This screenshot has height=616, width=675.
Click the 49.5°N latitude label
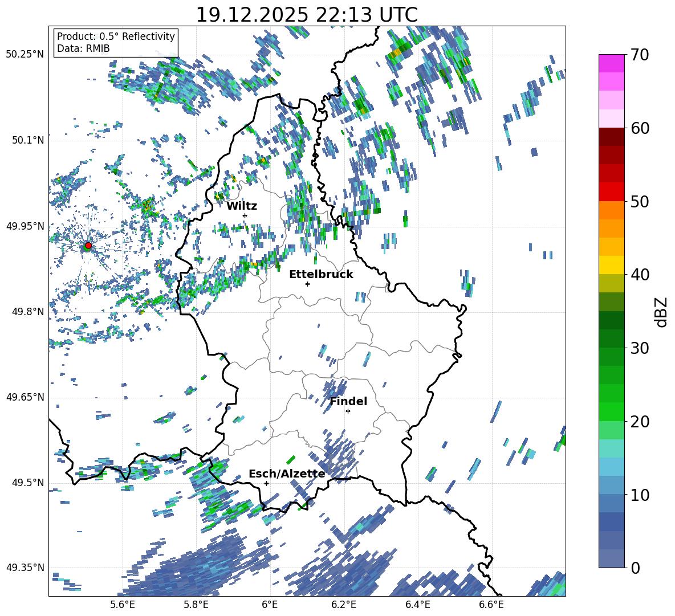(x=27, y=483)
